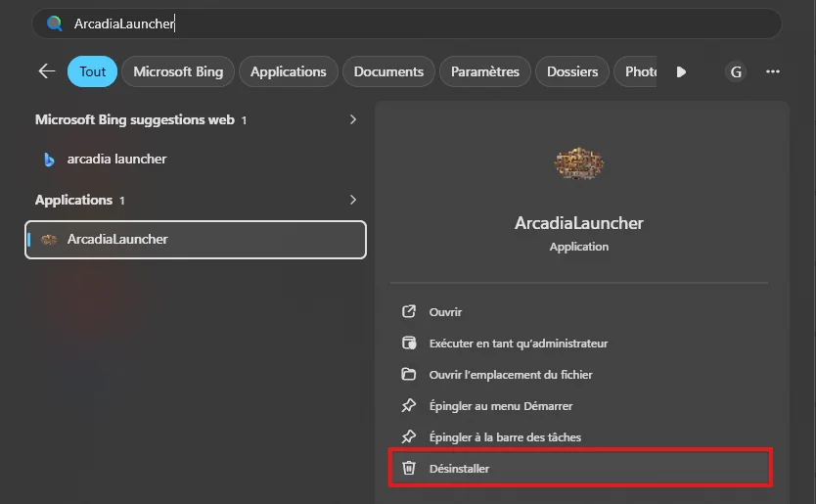The width and height of the screenshot is (816, 504).
Task: Expand the Applications section chevron
Action: [353, 200]
